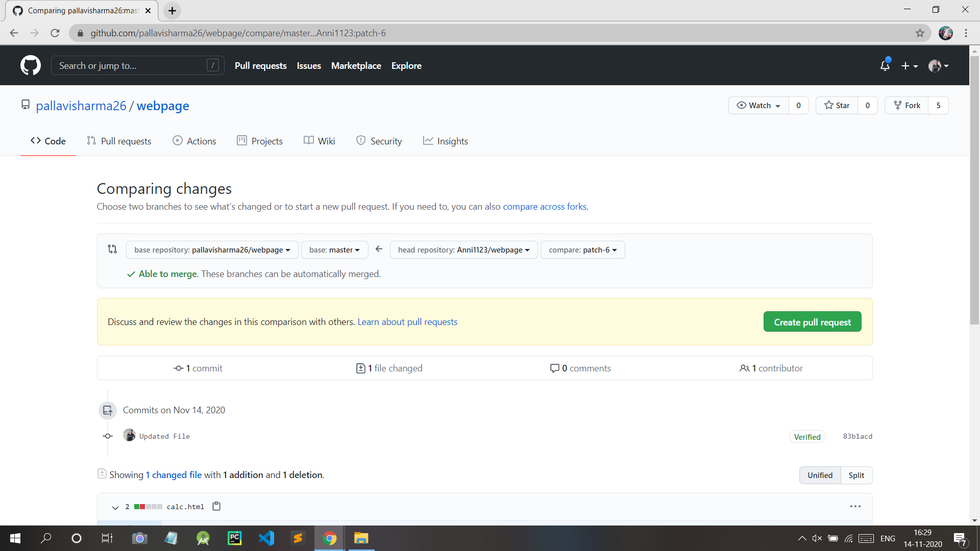This screenshot has height=551, width=980.
Task: Open the calc.html file options ellipsis
Action: pyautogui.click(x=855, y=506)
